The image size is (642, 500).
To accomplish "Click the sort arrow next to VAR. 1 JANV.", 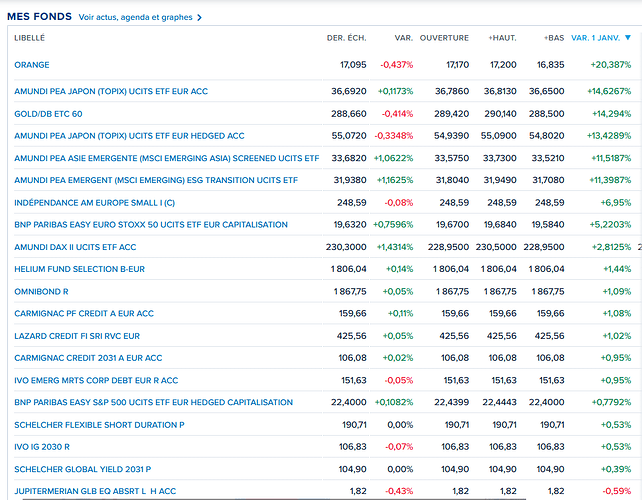I will (x=628, y=38).
